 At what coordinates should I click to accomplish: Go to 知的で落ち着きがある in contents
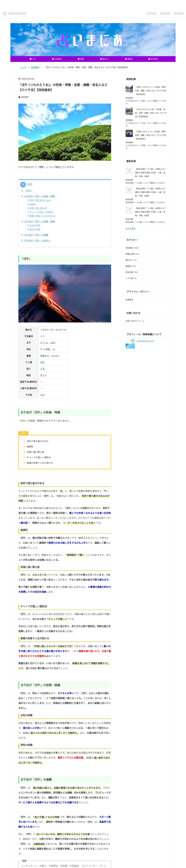coord(40,200)
